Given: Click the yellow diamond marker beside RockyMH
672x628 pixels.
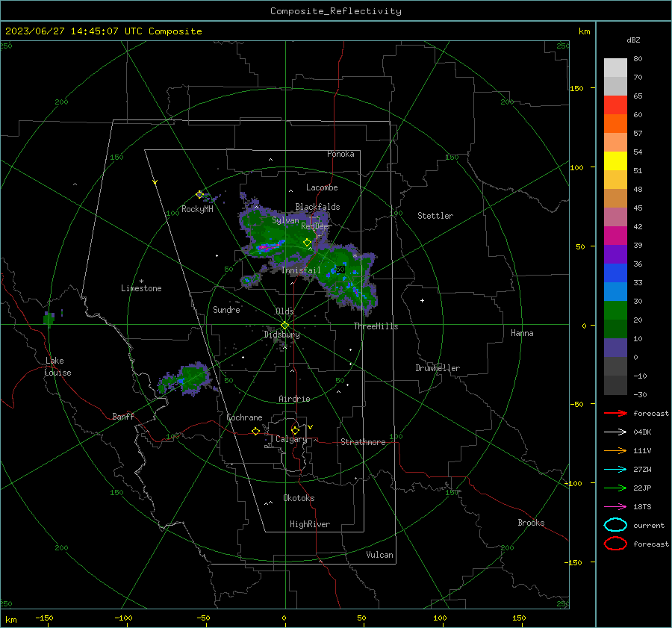Looking at the screenshot, I should coord(199,195).
